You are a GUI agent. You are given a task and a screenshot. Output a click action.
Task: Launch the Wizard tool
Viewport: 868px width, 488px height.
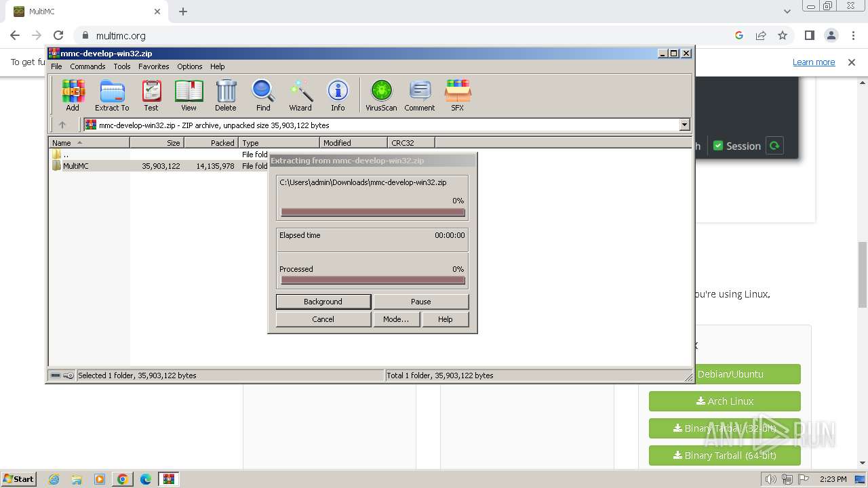click(x=300, y=95)
